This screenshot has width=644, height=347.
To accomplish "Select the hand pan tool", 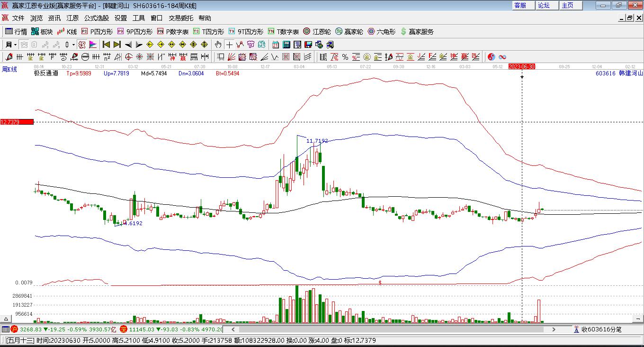I will 218,45.
